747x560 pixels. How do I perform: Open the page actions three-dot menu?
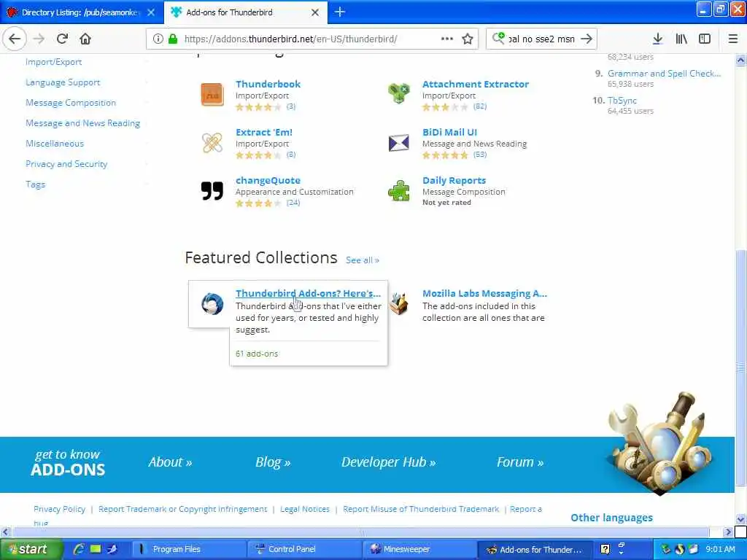[447, 39]
